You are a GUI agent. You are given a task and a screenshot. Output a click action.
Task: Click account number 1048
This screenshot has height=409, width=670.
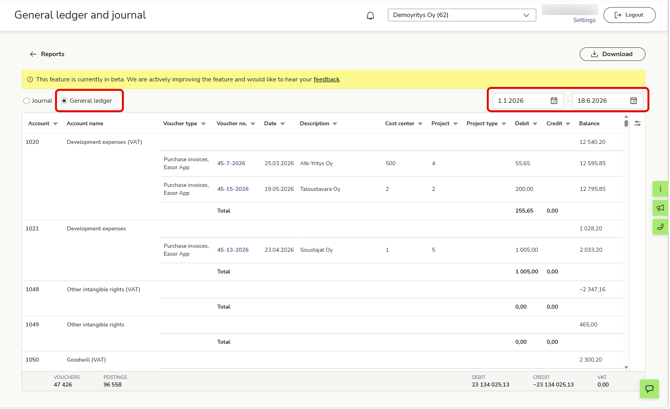pos(32,289)
